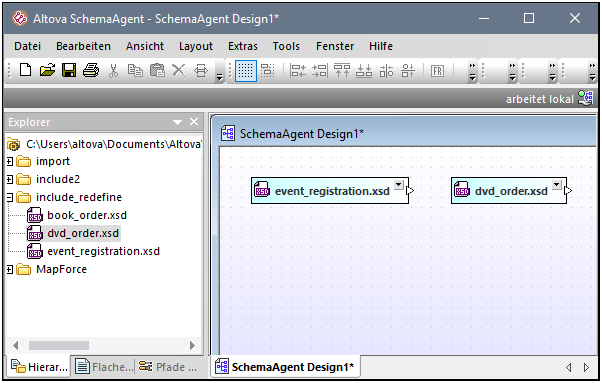Image resolution: width=602 pixels, height=383 pixels.
Task: Click the document tab scroll-right arrow
Action: pos(586,367)
